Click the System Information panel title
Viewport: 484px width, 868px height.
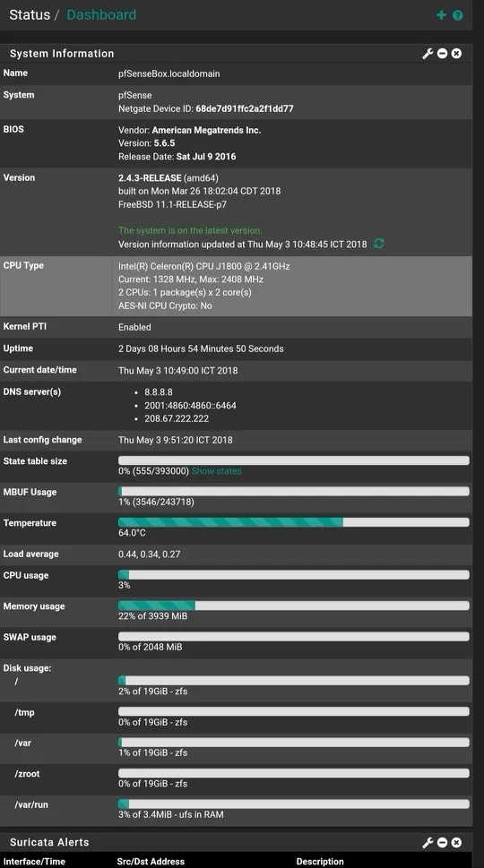click(62, 54)
